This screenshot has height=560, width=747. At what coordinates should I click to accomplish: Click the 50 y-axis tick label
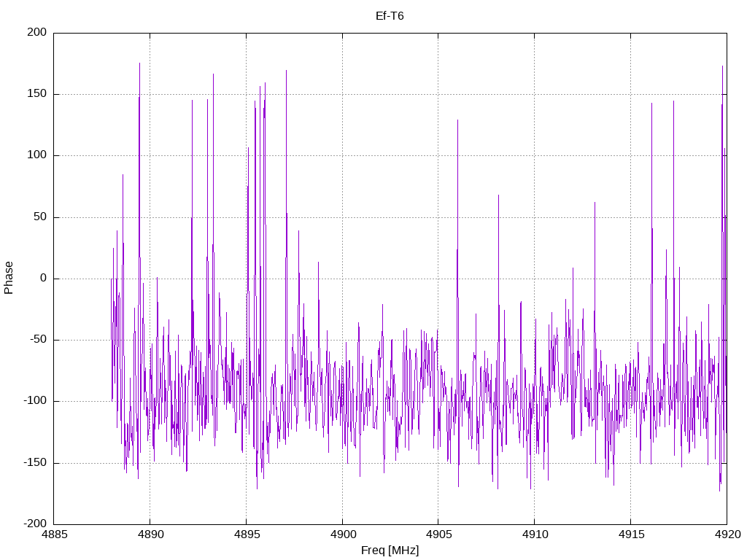click(x=40, y=217)
